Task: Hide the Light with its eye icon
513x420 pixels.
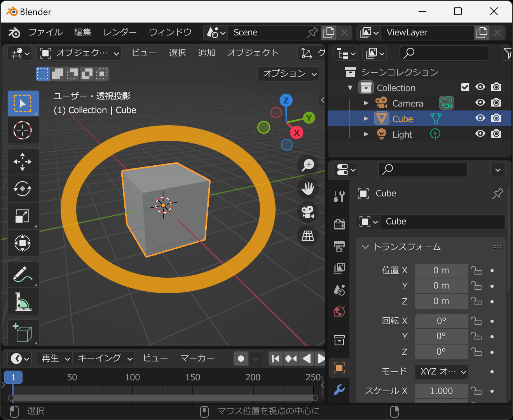Action: (480, 134)
